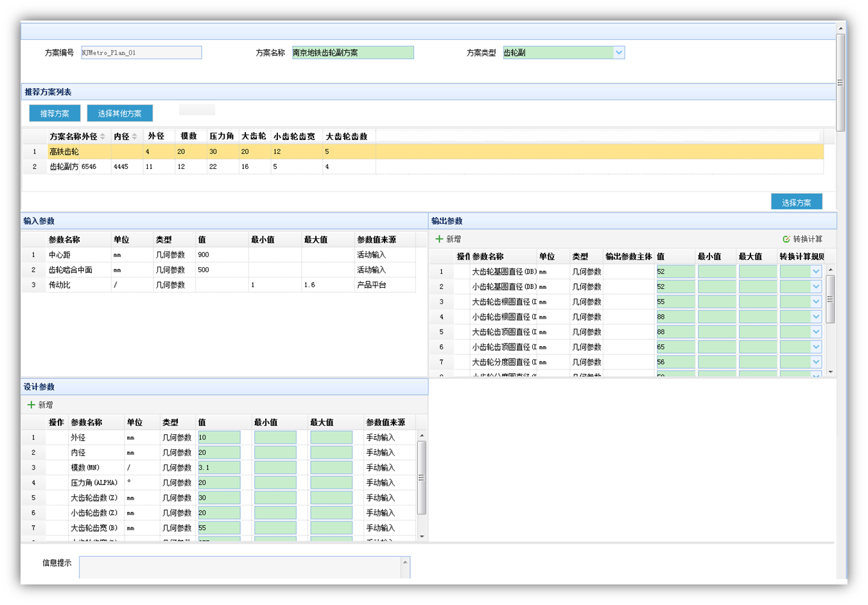The width and height of the screenshot is (868, 605).
Task: Click the 方案名称 input field
Action: tap(352, 53)
